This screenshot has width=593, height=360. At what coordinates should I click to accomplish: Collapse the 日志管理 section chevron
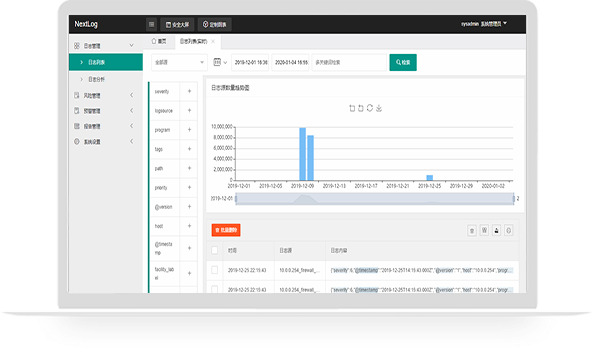(x=132, y=45)
